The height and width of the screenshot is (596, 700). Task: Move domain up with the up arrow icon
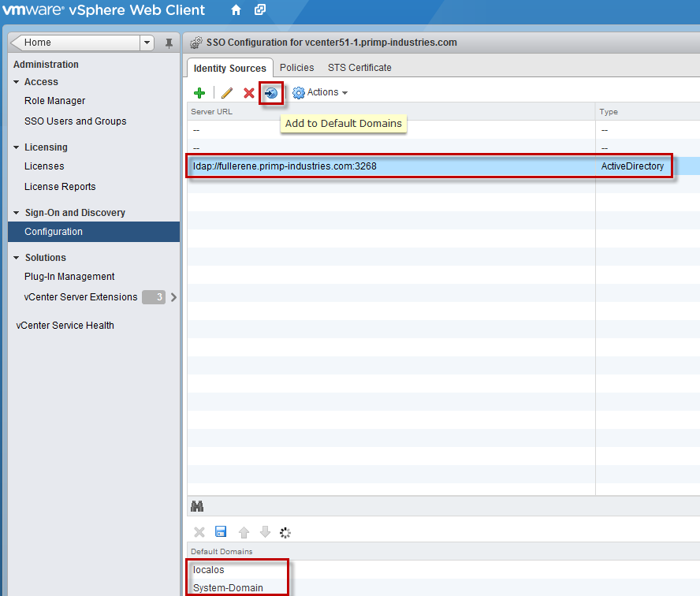tap(243, 531)
